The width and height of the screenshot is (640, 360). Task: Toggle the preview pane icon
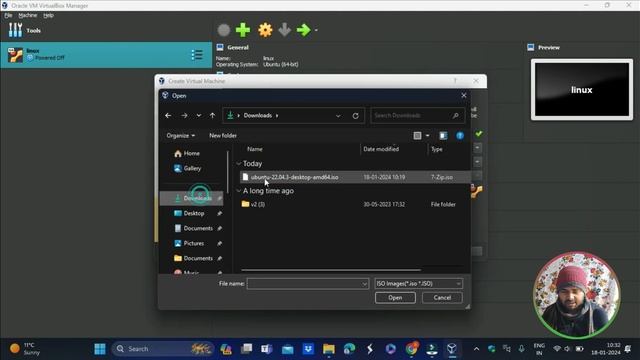tap(443, 136)
